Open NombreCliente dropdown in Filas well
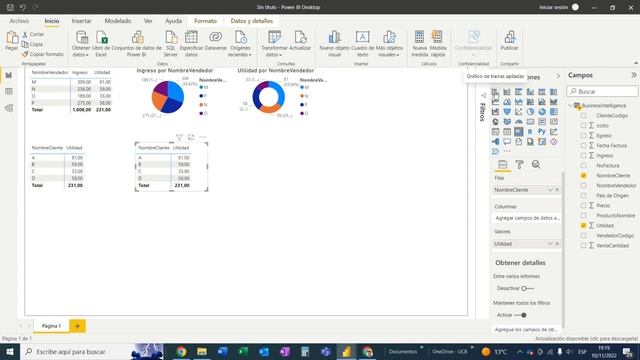The width and height of the screenshot is (640, 360). (x=550, y=190)
